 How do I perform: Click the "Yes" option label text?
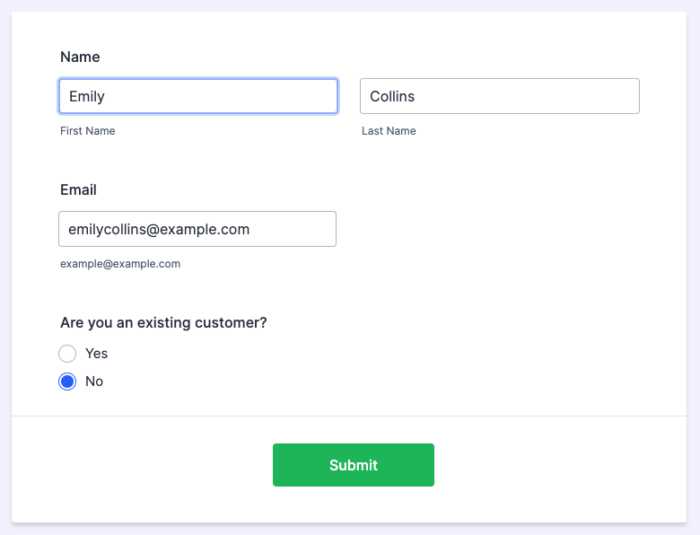[97, 353]
